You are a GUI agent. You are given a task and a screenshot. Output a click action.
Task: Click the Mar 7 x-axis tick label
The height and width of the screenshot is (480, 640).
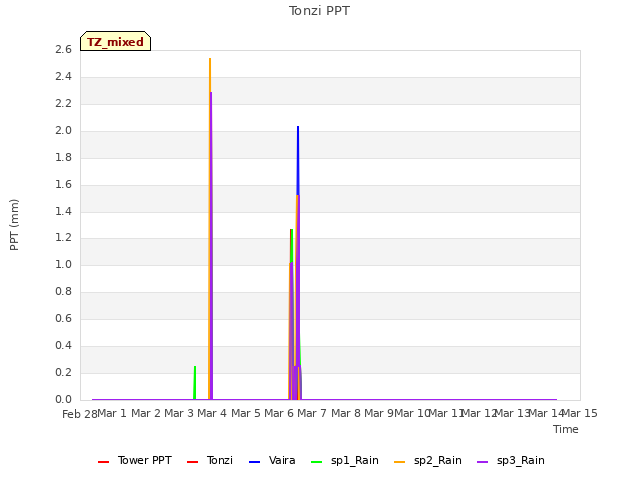coord(312,413)
